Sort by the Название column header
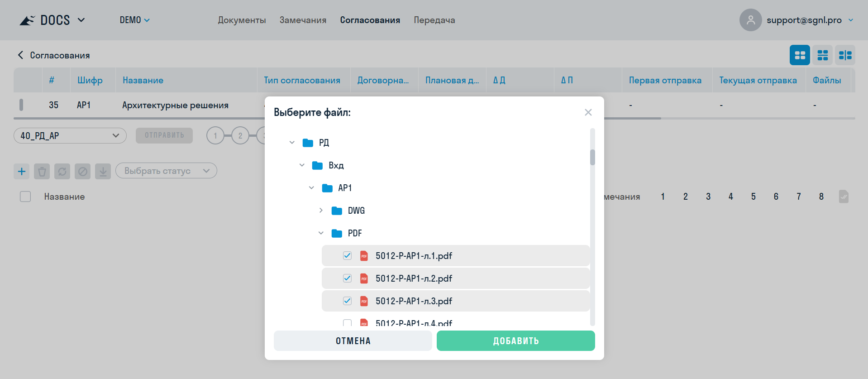 coord(143,80)
